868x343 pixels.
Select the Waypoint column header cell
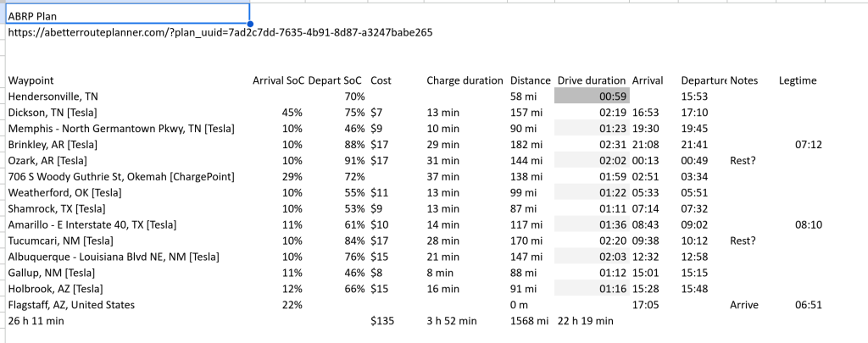click(x=31, y=80)
